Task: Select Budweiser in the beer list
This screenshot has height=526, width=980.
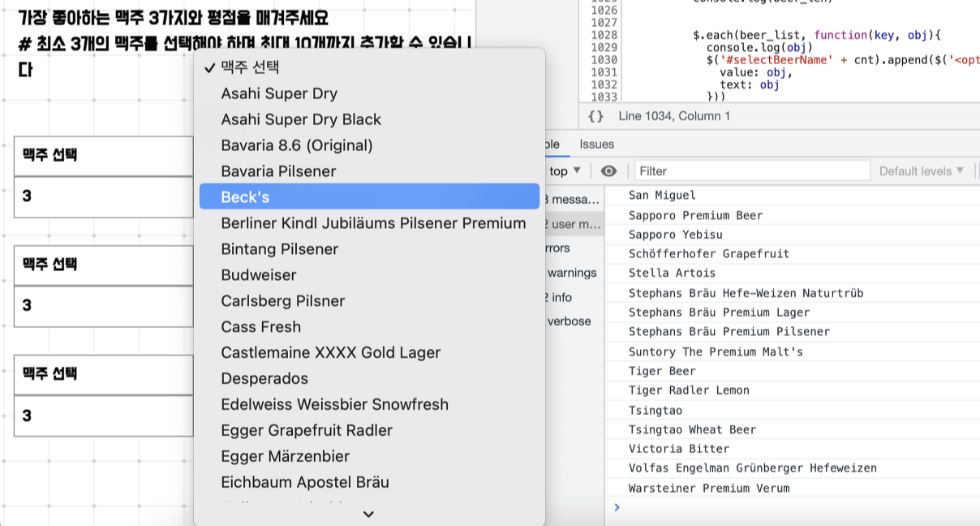Action: coord(369,275)
